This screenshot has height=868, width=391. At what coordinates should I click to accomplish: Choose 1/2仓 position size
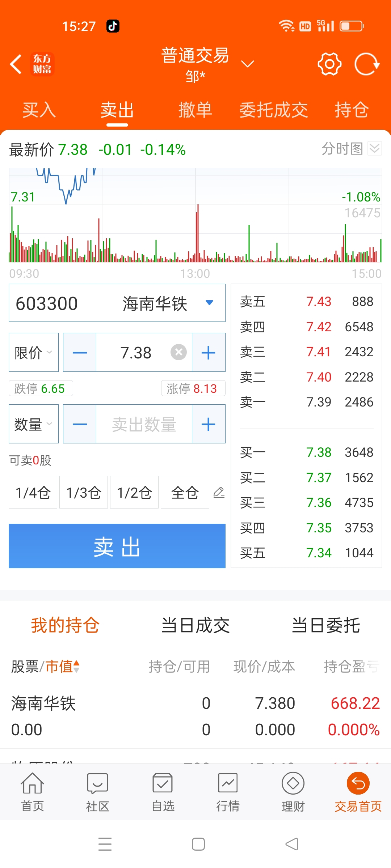coord(134,492)
